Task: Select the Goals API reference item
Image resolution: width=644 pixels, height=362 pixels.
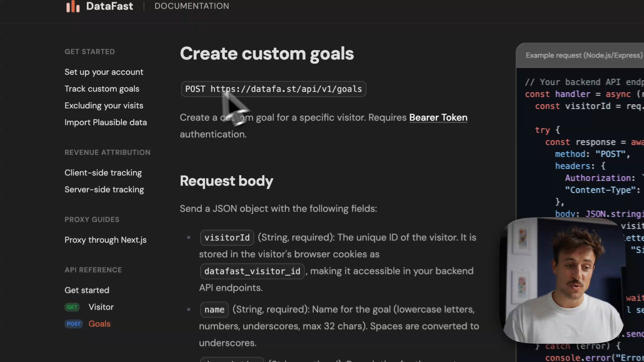Action: 99,324
